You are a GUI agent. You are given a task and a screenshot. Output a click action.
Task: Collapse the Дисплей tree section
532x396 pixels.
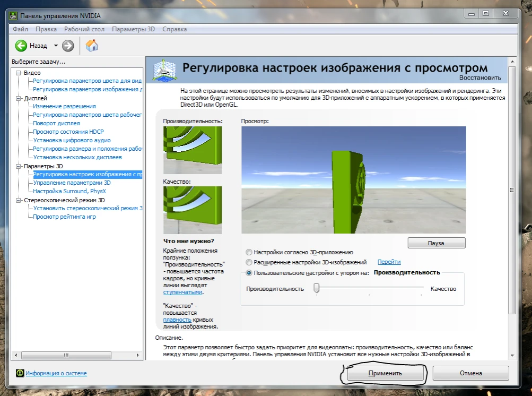pos(19,98)
